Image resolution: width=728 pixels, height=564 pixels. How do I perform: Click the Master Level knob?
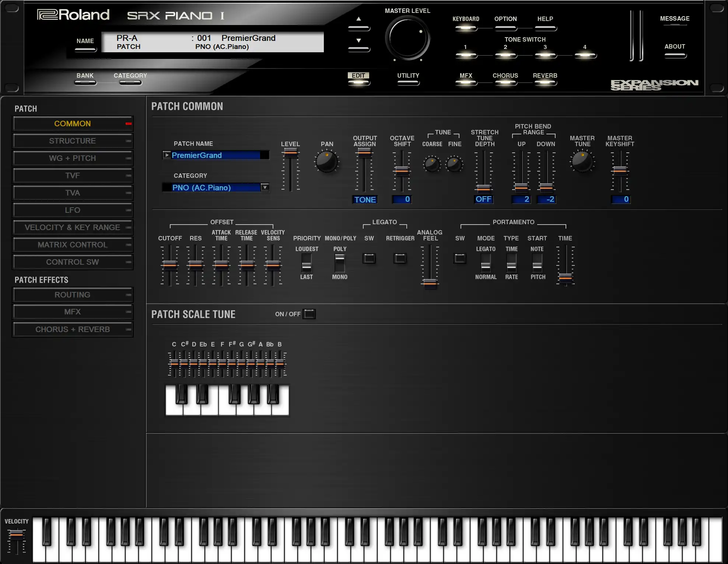point(407,38)
